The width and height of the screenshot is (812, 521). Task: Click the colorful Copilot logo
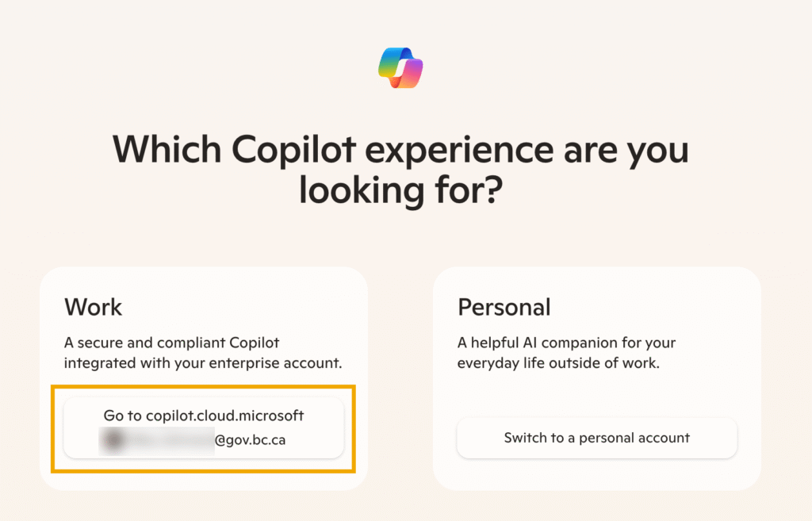(400, 68)
